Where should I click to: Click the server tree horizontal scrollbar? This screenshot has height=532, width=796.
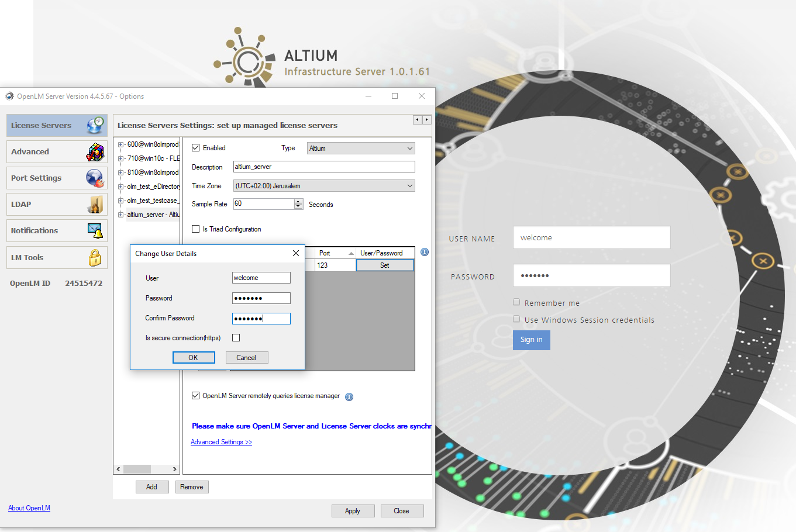tap(146, 469)
